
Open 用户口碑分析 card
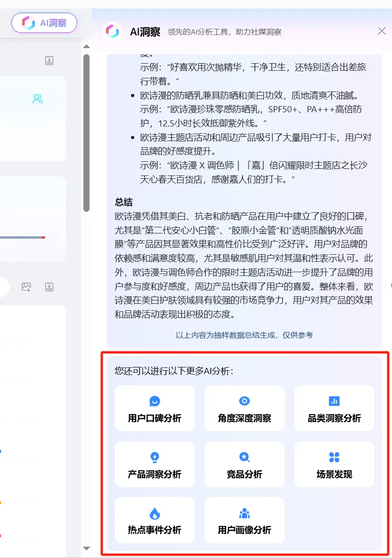155,408
